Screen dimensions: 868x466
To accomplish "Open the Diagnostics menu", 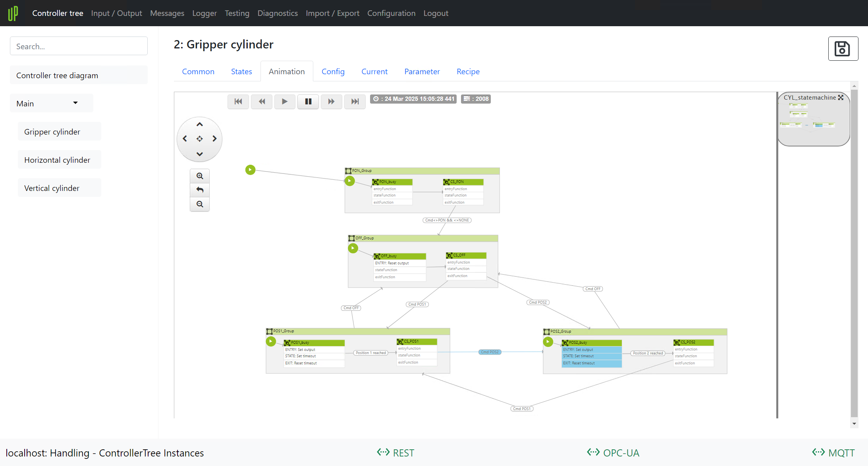I will [277, 13].
